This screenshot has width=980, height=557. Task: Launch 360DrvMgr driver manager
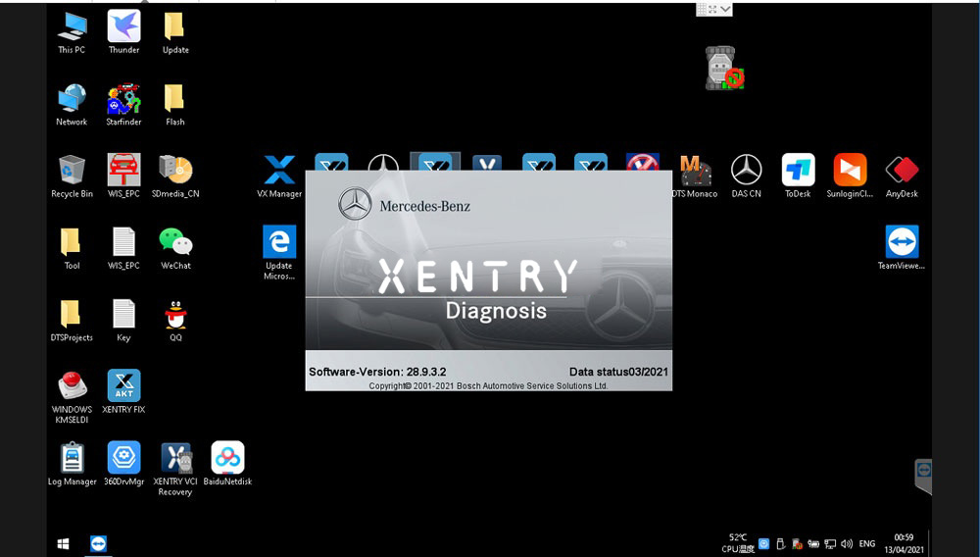click(123, 464)
